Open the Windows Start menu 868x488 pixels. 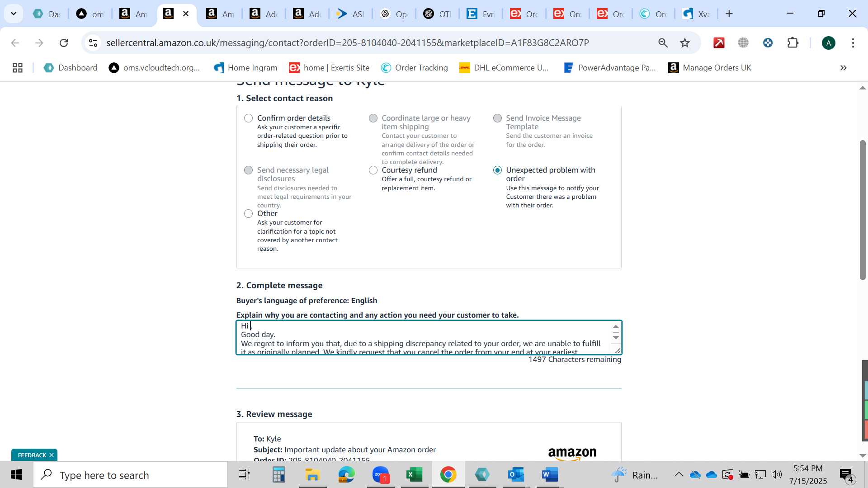pyautogui.click(x=16, y=475)
